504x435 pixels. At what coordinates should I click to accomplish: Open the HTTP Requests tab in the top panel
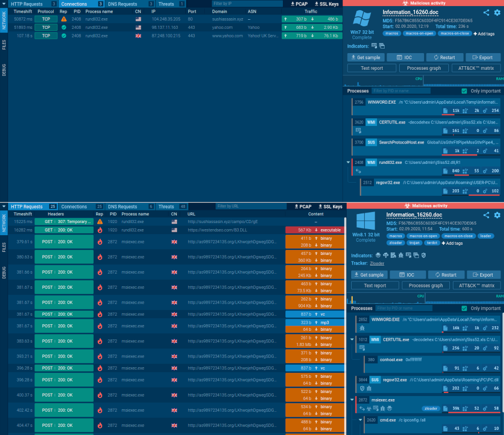click(32, 4)
